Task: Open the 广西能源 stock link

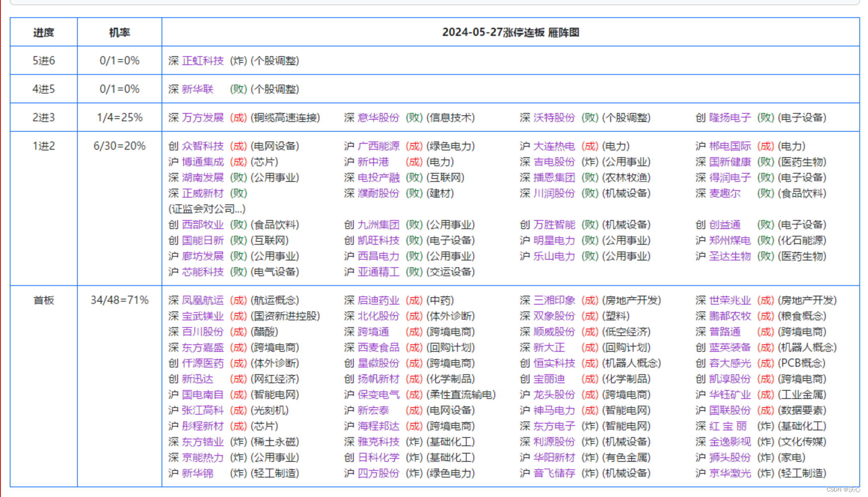Action: 378,146
